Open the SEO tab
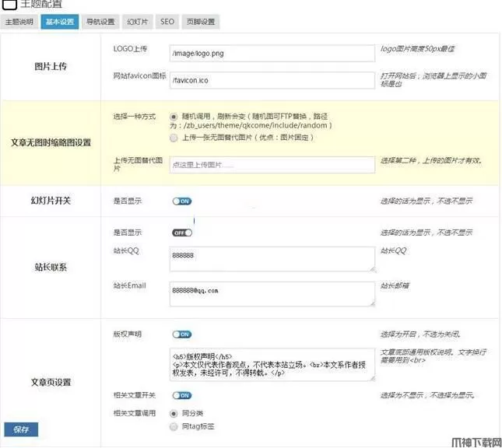Image resolution: width=502 pixels, height=448 pixels. [167, 22]
